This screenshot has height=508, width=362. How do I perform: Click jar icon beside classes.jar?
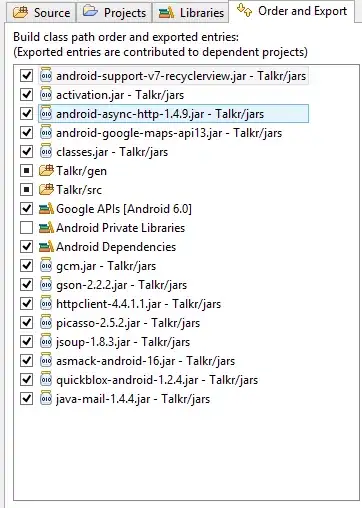point(46,151)
